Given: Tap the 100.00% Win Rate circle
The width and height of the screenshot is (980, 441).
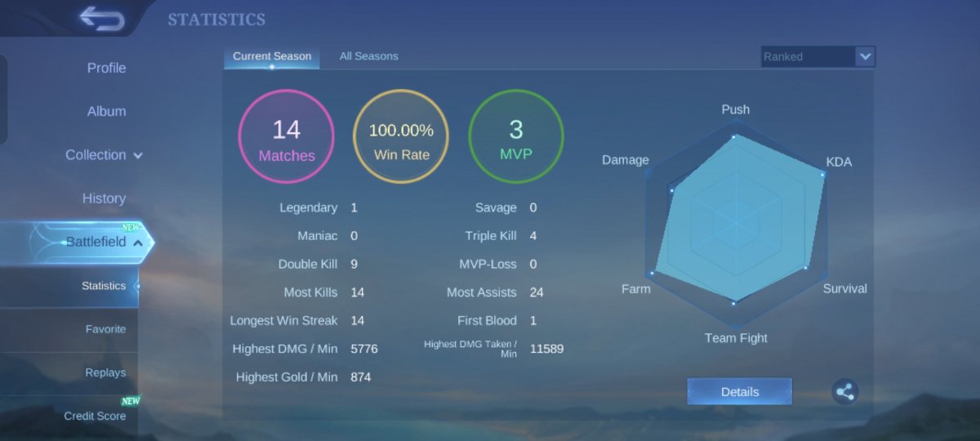Looking at the screenshot, I should coord(401,136).
